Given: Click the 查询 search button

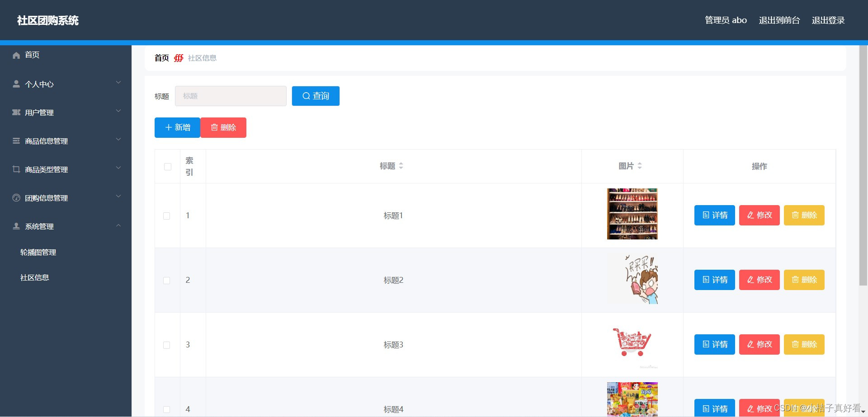Looking at the screenshot, I should point(316,96).
